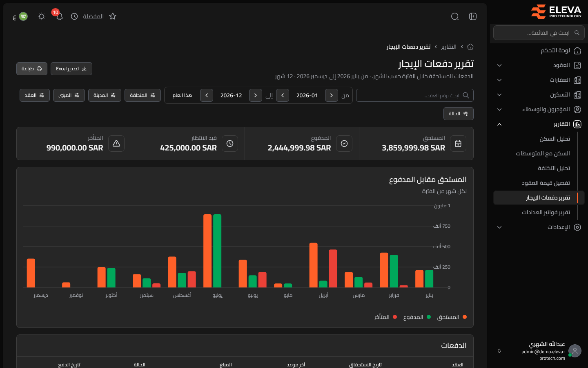Viewport: 588px width, 368px height.
Task: Export report with تصدير Excel button
Action: pyautogui.click(x=71, y=69)
